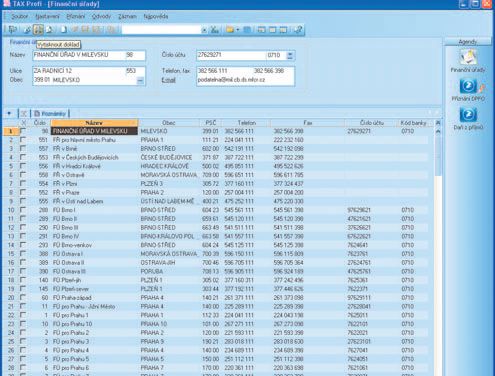The image size is (495, 376).
Task: Click the Ulice field containing ZA RADNICÍ 12
Action: 79,71
